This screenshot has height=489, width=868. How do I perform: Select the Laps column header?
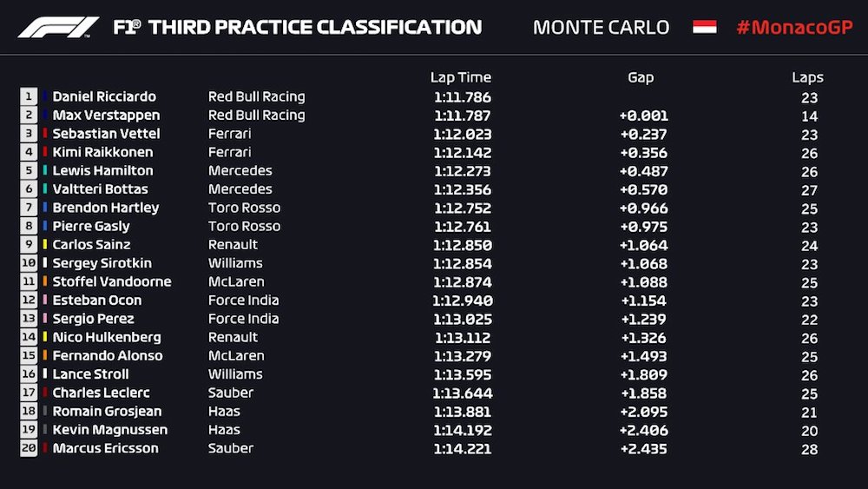(x=807, y=77)
